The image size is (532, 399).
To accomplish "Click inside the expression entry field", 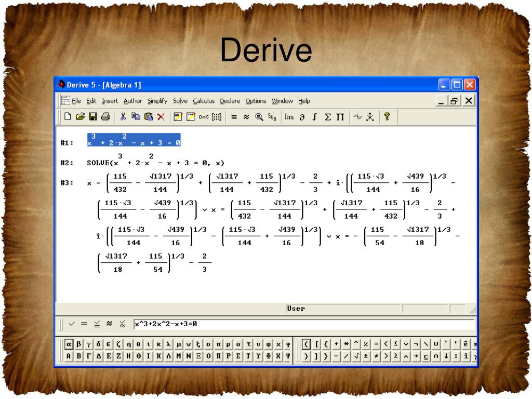I will [x=303, y=324].
